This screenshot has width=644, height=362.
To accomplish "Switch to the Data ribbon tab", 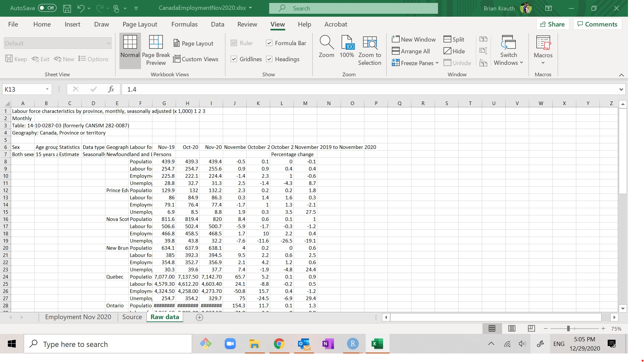I will coord(217,24).
